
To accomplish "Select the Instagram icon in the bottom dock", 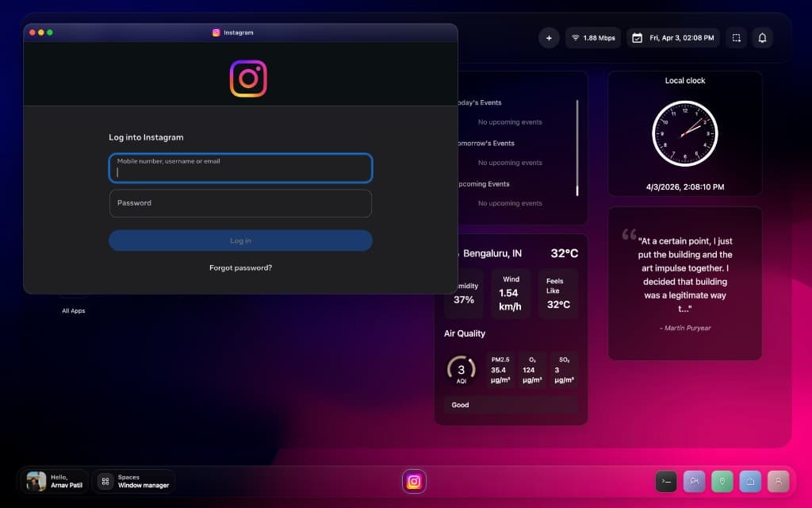I will 414,481.
